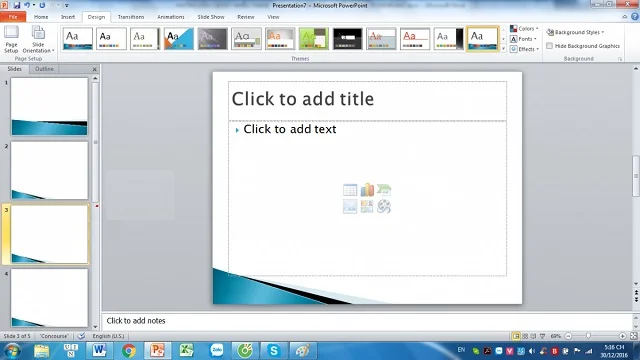Click the Clip Art placeholder icon
640x360 pixels.
[367, 207]
